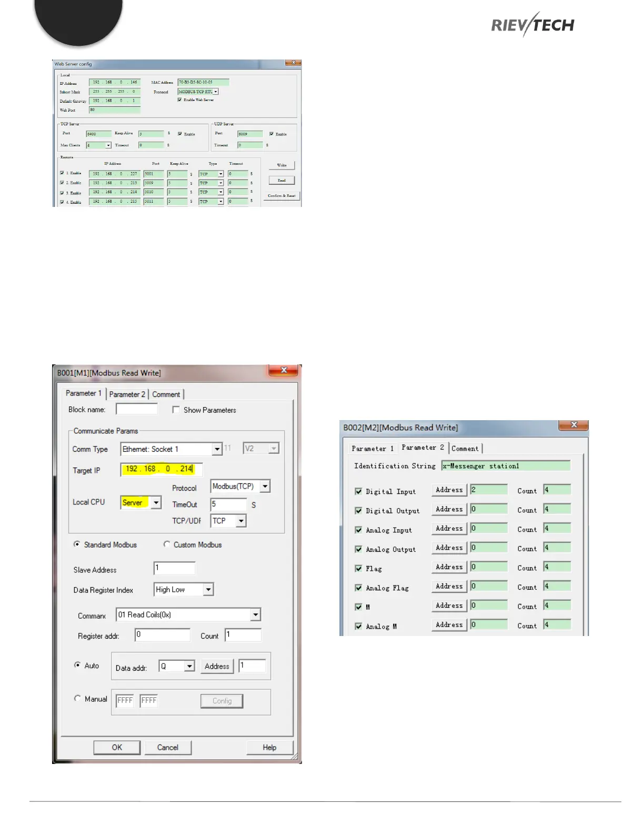
Task: Open the Max Clients dropdown
Action: click(108, 145)
